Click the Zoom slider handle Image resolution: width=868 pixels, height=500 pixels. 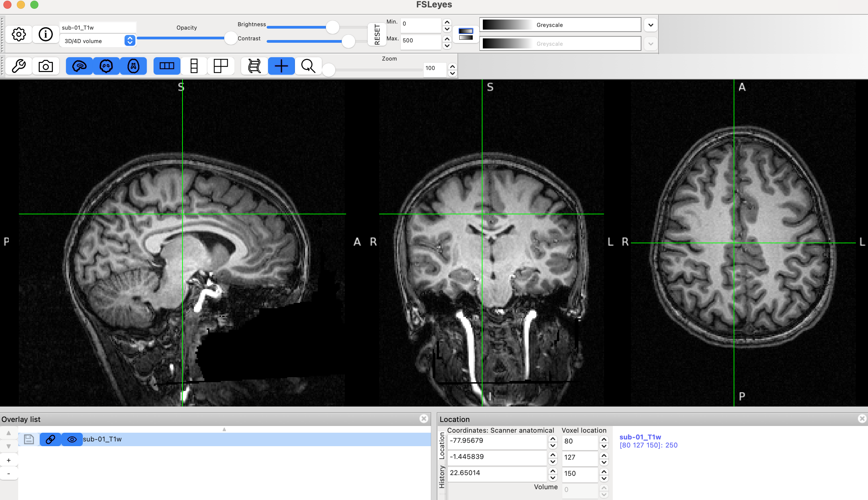click(x=329, y=70)
